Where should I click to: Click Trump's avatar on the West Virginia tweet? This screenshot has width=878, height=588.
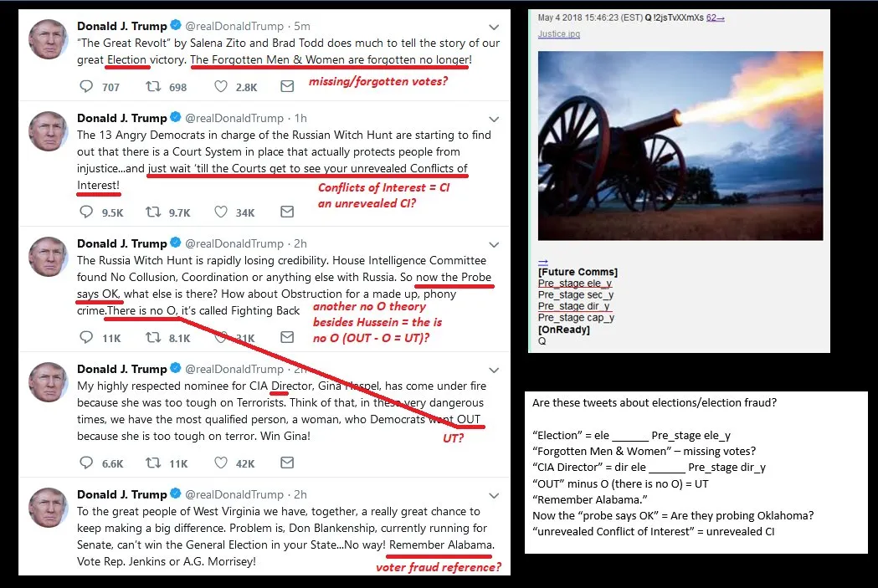click(x=49, y=508)
